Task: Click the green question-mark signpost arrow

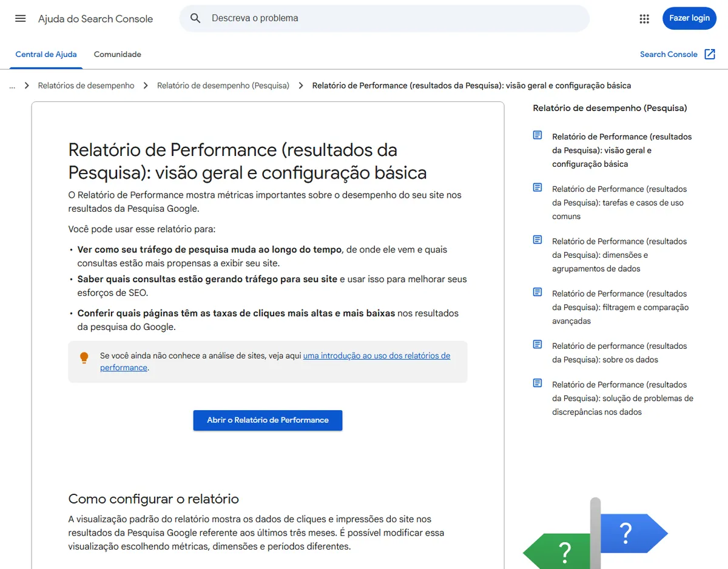Action: tap(557, 551)
